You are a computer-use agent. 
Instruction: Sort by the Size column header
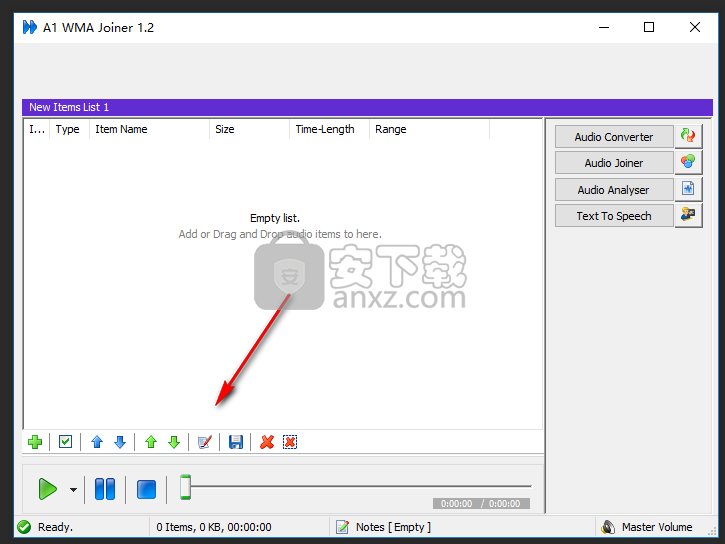[x=249, y=129]
